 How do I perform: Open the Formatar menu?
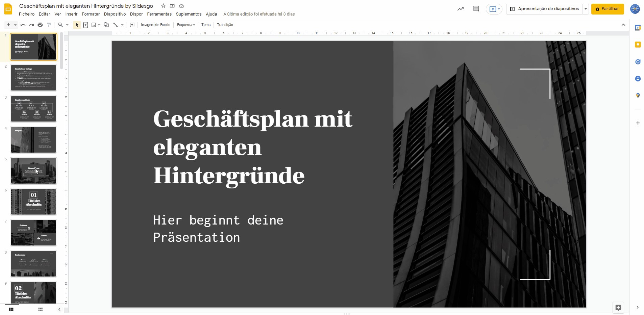tap(91, 14)
